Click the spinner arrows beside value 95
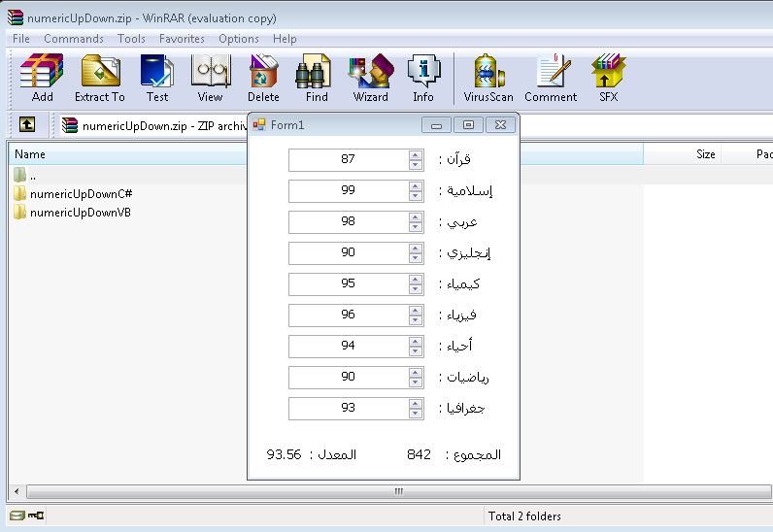Image resolution: width=773 pixels, height=532 pixels. (x=416, y=283)
